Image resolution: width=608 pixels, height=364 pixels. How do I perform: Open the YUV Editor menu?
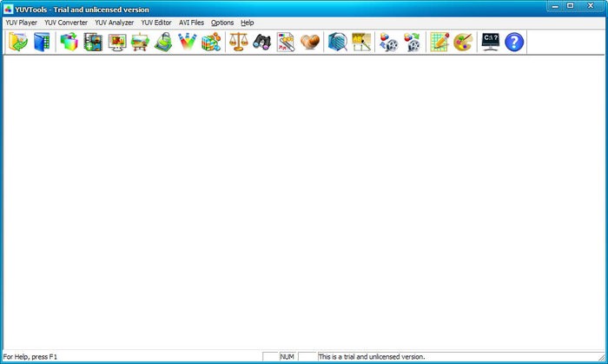click(156, 23)
